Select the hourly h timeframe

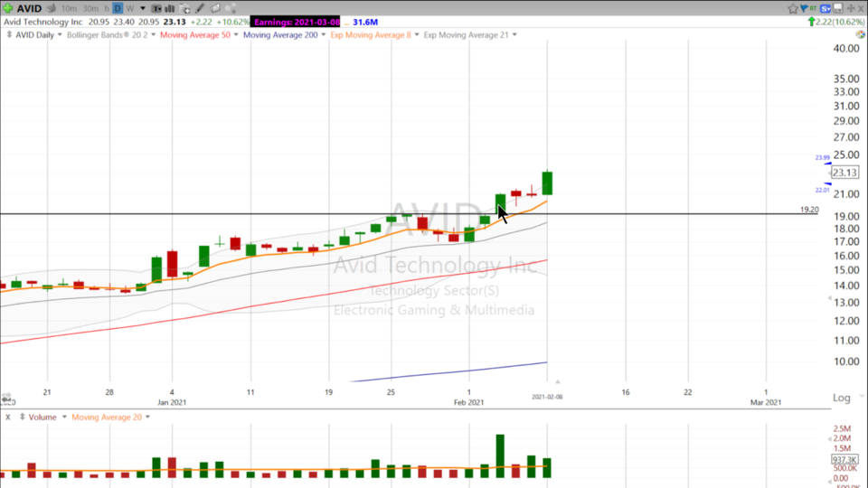coord(107,8)
